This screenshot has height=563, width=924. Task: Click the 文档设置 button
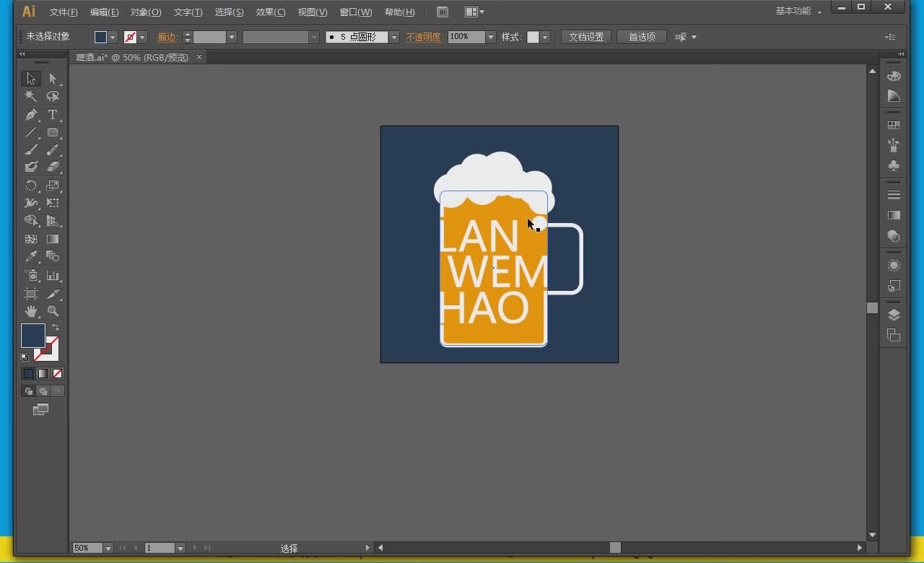pyautogui.click(x=586, y=37)
